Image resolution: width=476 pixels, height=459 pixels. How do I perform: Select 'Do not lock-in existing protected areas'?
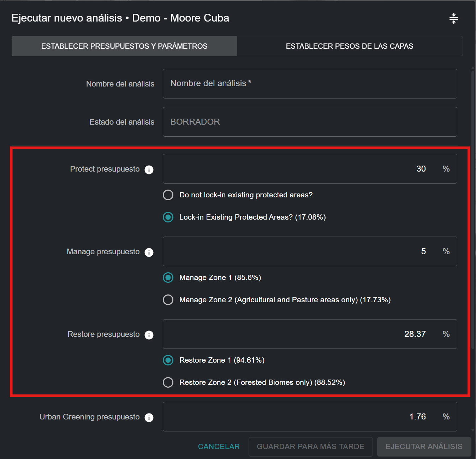168,195
